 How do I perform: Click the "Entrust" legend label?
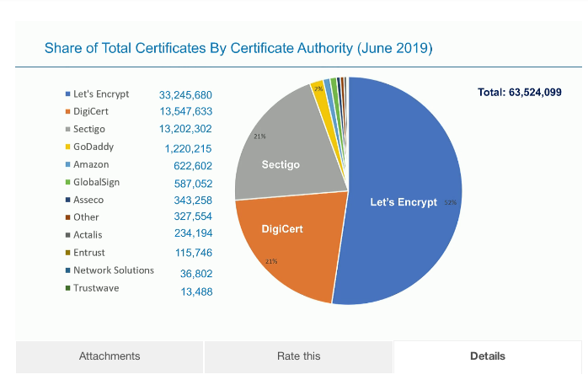pyautogui.click(x=89, y=253)
